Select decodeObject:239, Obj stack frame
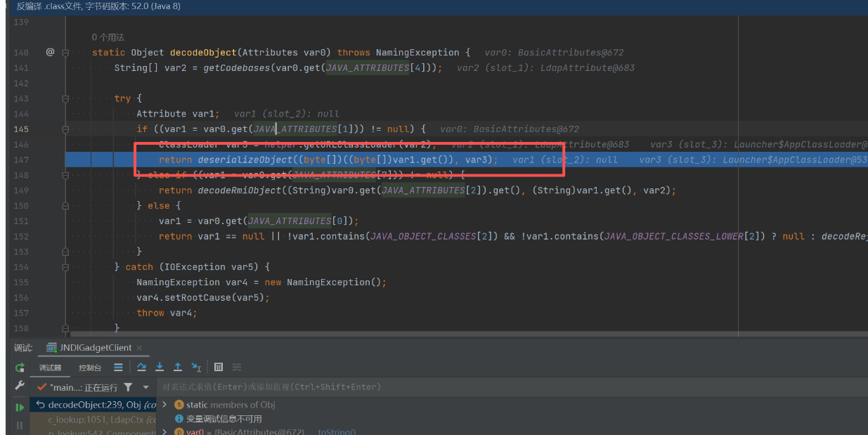868x435 pixels. (x=93, y=405)
